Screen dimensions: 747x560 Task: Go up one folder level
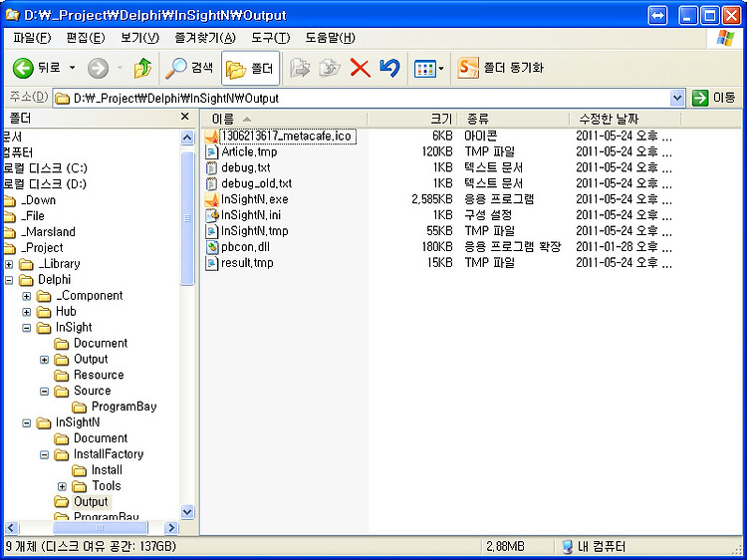142,68
